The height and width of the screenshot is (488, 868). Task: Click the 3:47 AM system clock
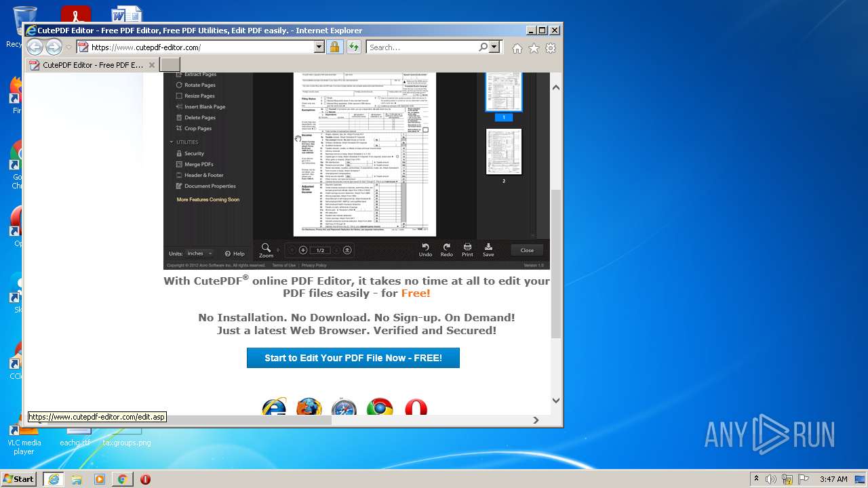pos(833,479)
